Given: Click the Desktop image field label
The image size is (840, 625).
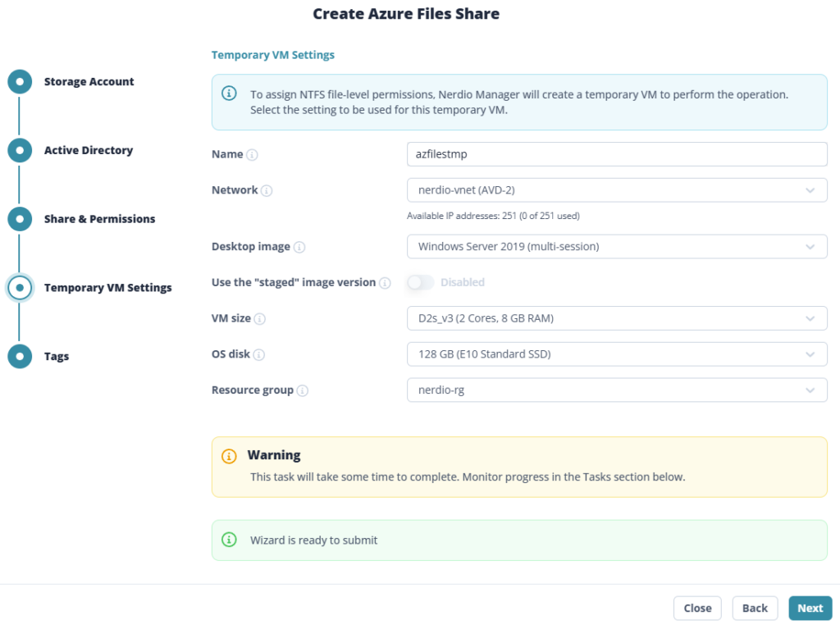Looking at the screenshot, I should click(251, 247).
